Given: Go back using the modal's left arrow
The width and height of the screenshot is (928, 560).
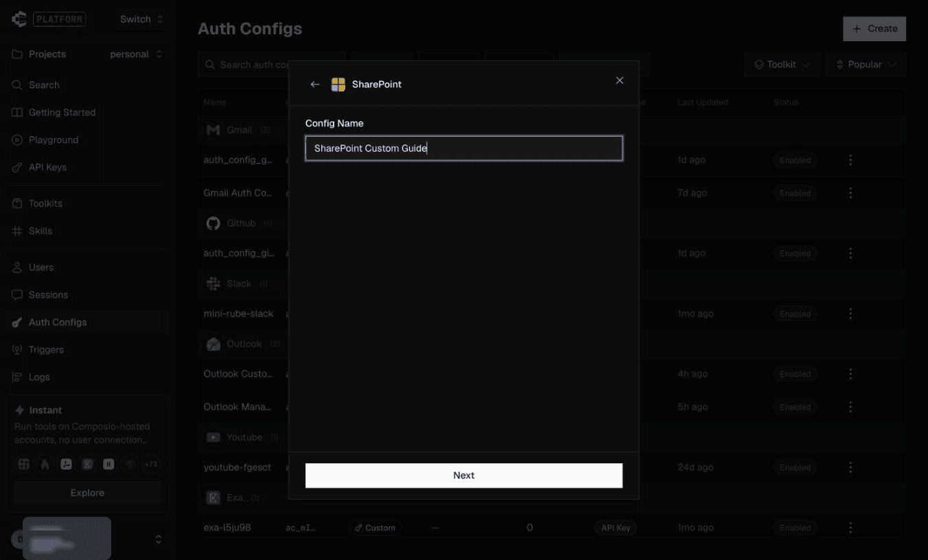Looking at the screenshot, I should coord(315,84).
